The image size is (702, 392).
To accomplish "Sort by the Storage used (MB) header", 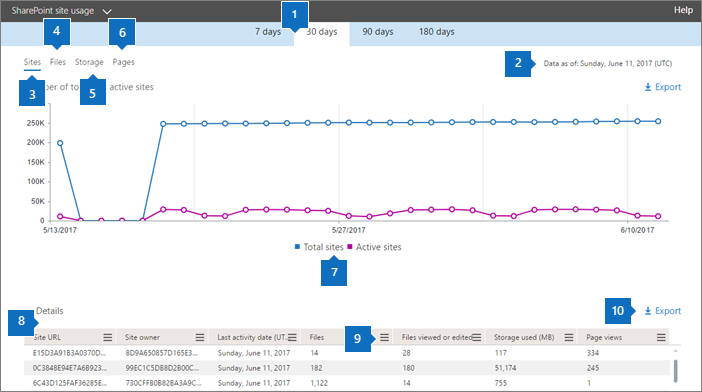I will point(524,337).
